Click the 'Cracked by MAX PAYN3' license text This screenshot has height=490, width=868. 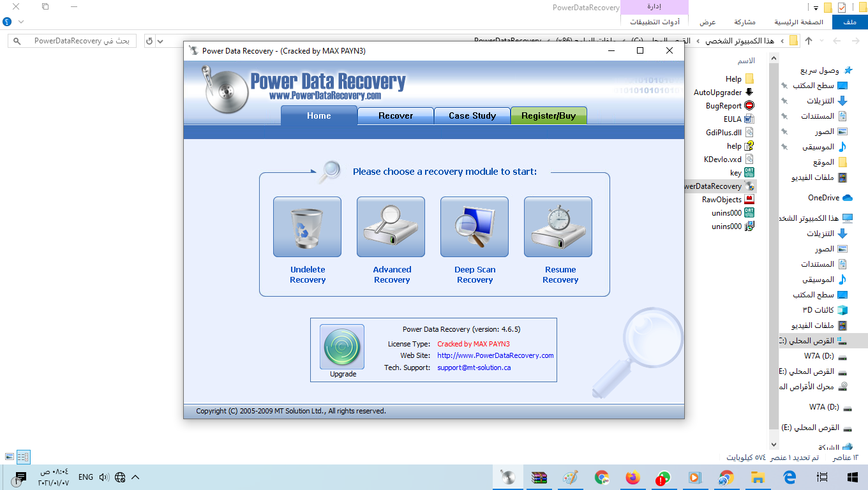tap(473, 344)
